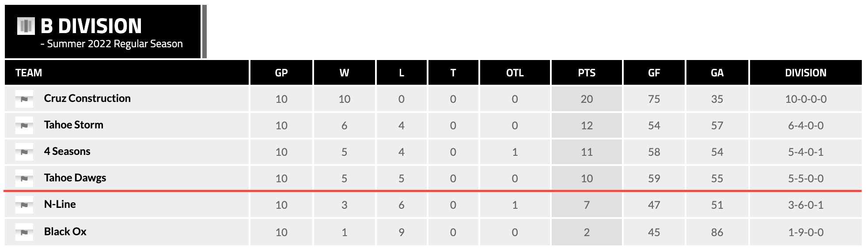Open the Tahoe Storm team link
This screenshot has height=252, width=868.
[73, 125]
